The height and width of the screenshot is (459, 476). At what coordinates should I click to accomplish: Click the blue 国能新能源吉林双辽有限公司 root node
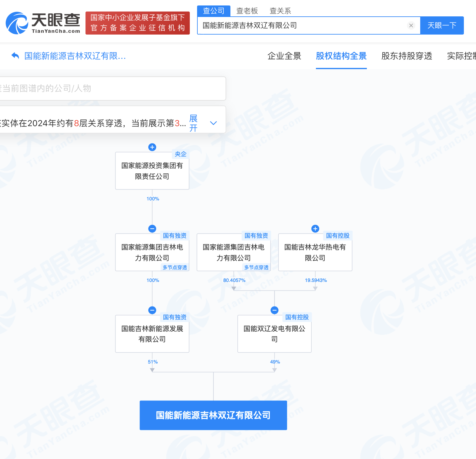(x=213, y=415)
